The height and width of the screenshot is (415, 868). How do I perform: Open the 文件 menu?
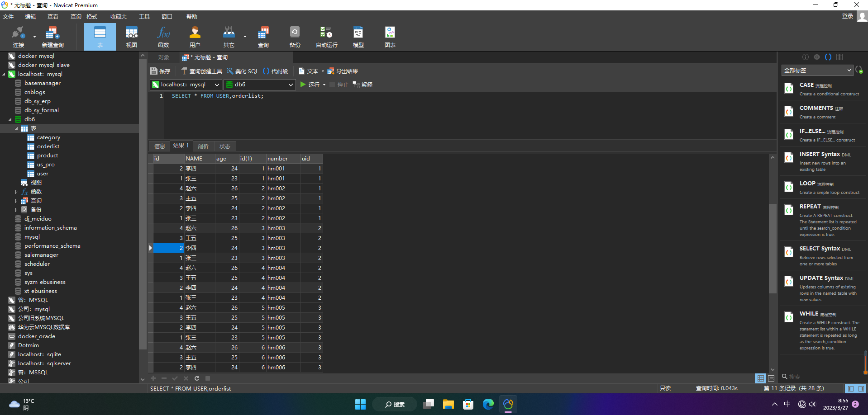click(x=8, y=17)
